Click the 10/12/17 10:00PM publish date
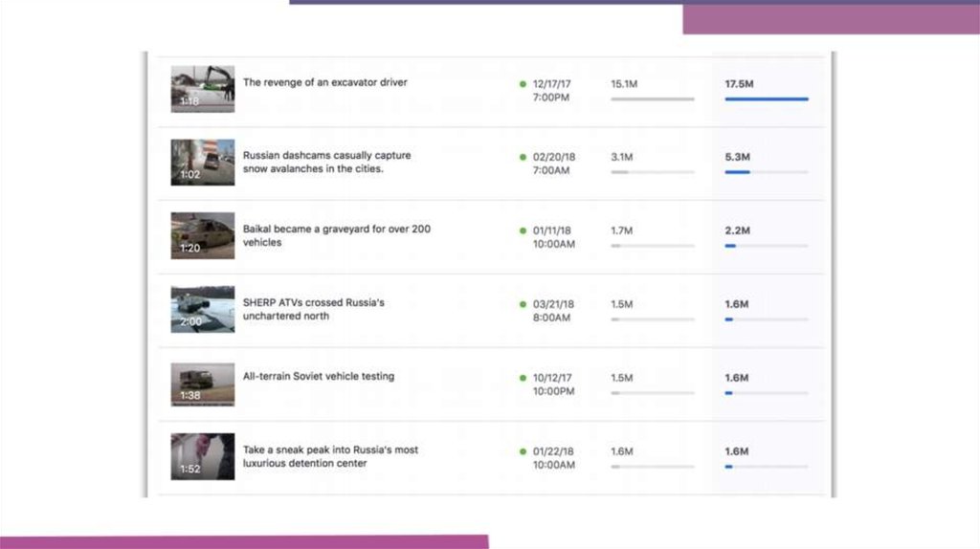The width and height of the screenshot is (980, 549). pos(553,384)
